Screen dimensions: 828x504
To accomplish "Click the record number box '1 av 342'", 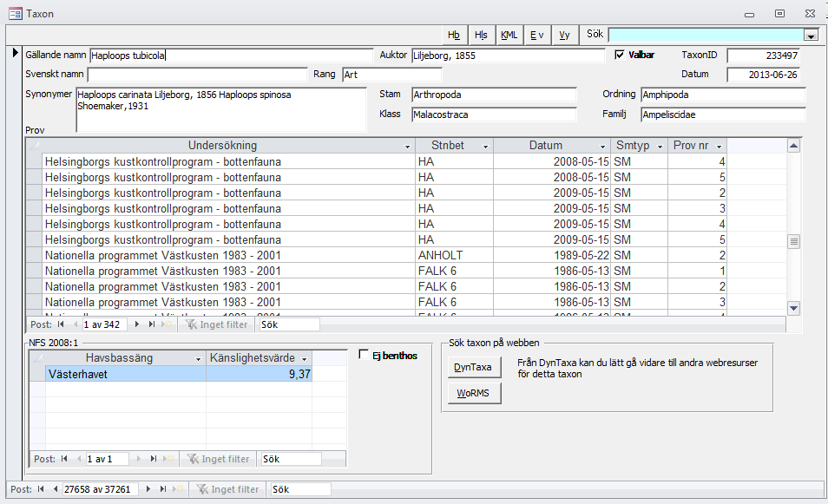I will click(104, 324).
